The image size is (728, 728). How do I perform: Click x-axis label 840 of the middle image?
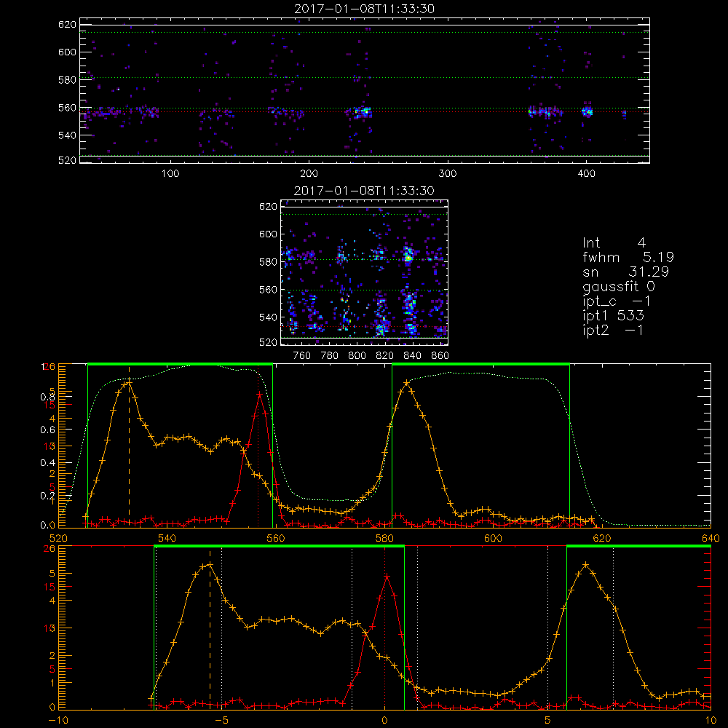412,356
